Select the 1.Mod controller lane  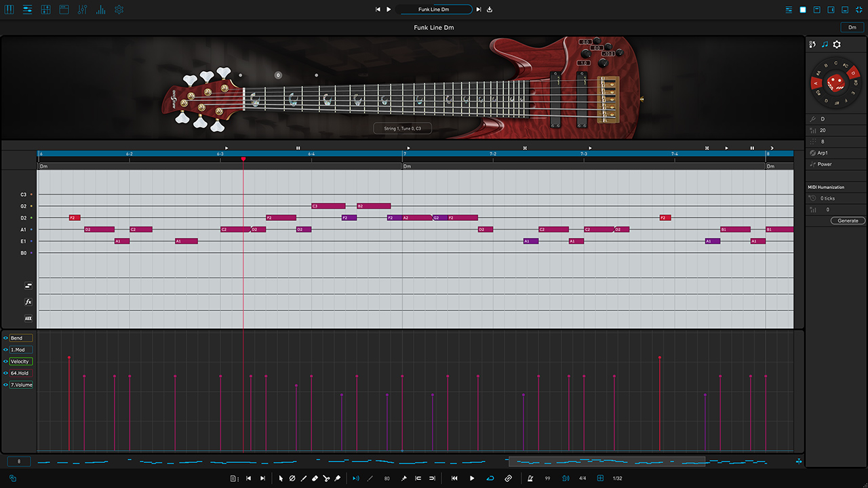point(20,350)
